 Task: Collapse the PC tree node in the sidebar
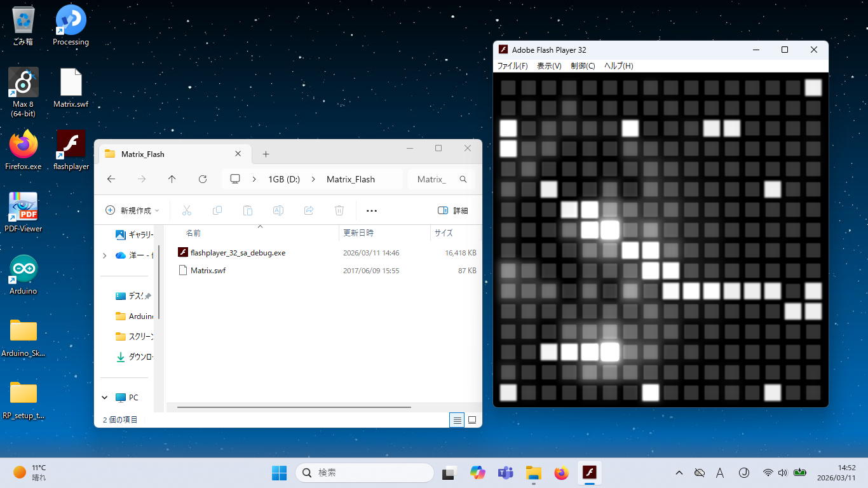point(105,398)
